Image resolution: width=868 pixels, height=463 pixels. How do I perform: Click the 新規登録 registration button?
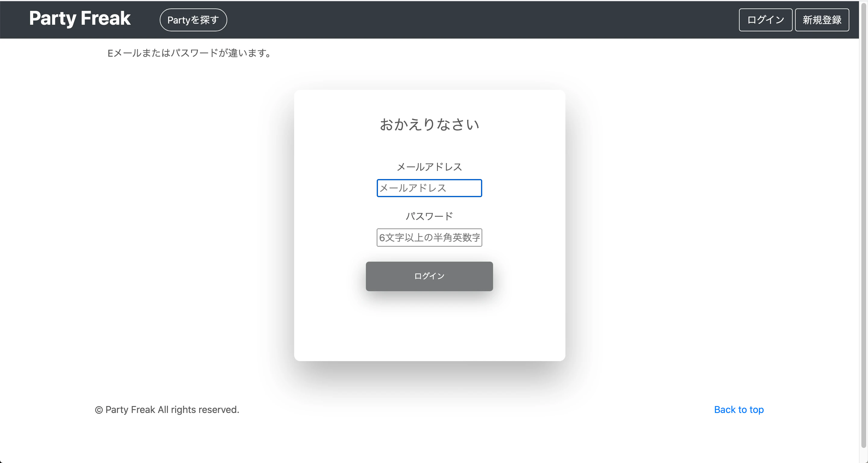(822, 20)
